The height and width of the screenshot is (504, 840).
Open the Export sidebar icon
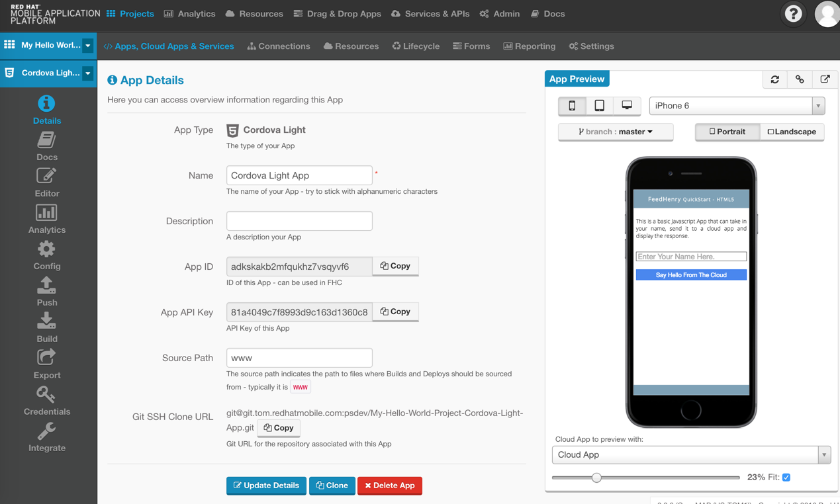pos(46,358)
